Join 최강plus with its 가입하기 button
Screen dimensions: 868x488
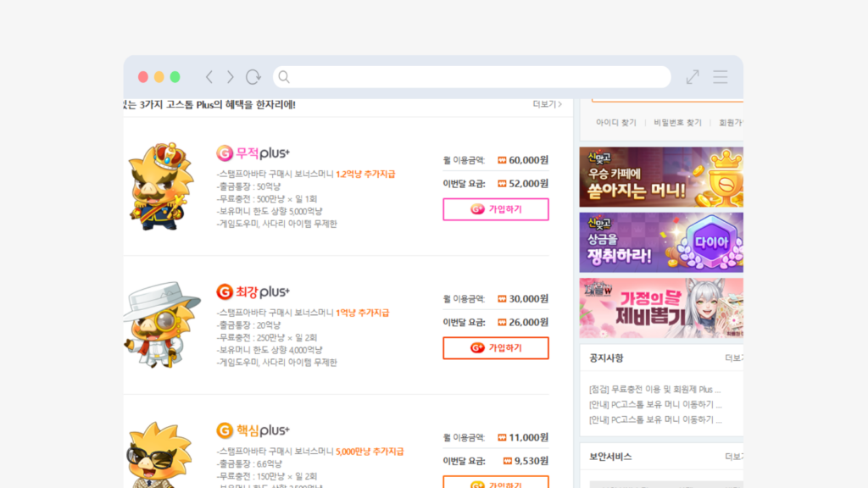pos(495,348)
